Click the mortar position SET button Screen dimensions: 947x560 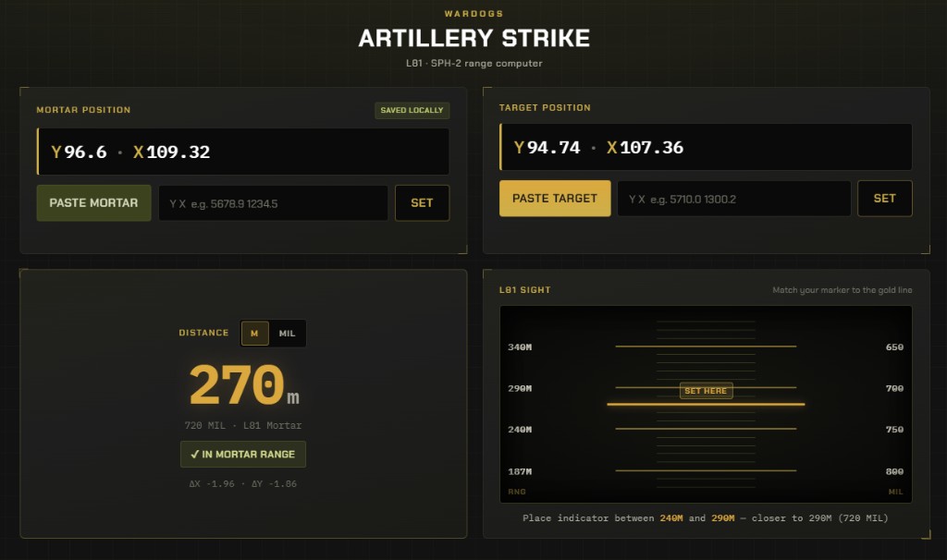coord(422,202)
